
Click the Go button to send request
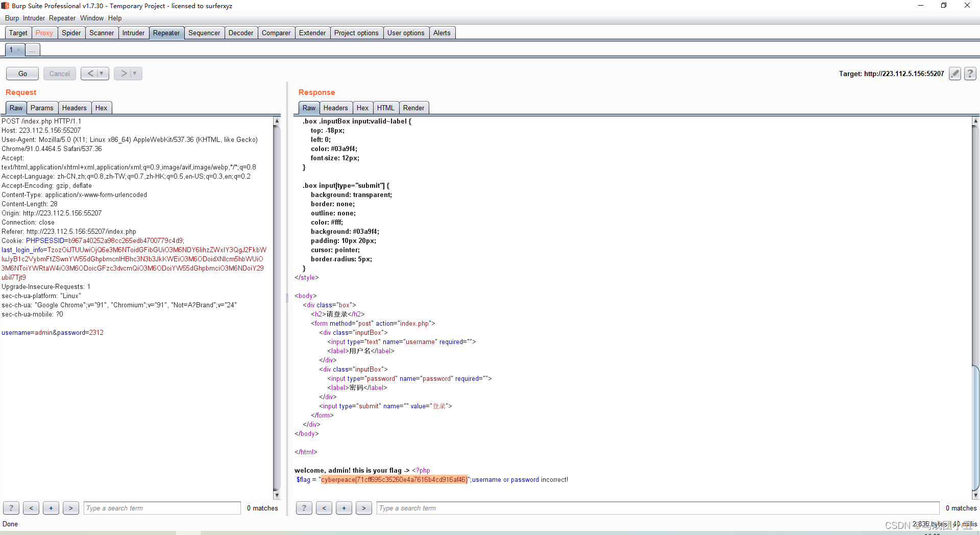pyautogui.click(x=22, y=74)
